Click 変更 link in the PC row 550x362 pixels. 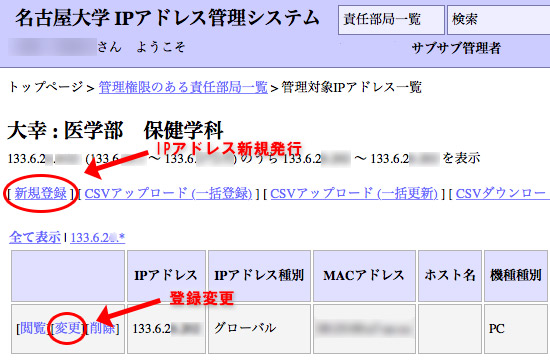coord(68,328)
